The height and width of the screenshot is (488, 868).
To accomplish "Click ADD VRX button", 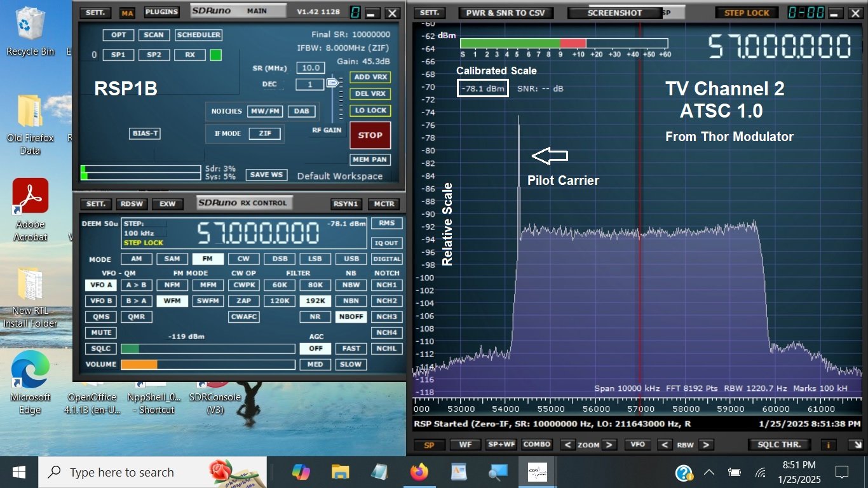I will 370,77.
